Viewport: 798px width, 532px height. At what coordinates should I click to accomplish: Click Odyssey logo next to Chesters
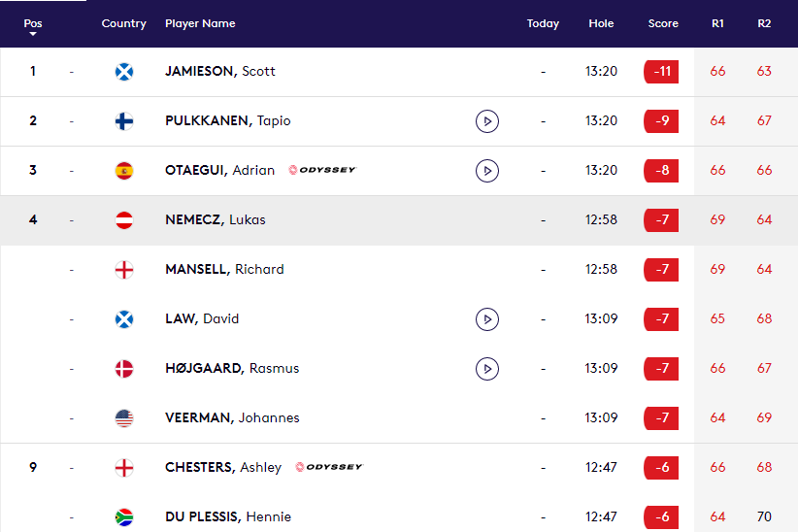click(329, 467)
